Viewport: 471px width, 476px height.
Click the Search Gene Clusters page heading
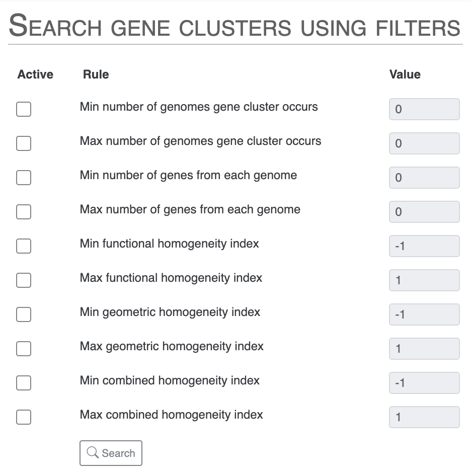coord(234,27)
